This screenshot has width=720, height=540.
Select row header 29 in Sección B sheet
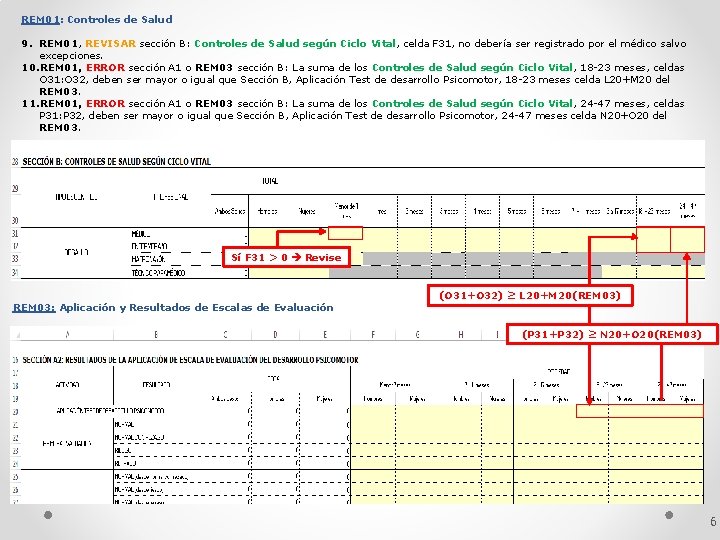click(x=15, y=188)
